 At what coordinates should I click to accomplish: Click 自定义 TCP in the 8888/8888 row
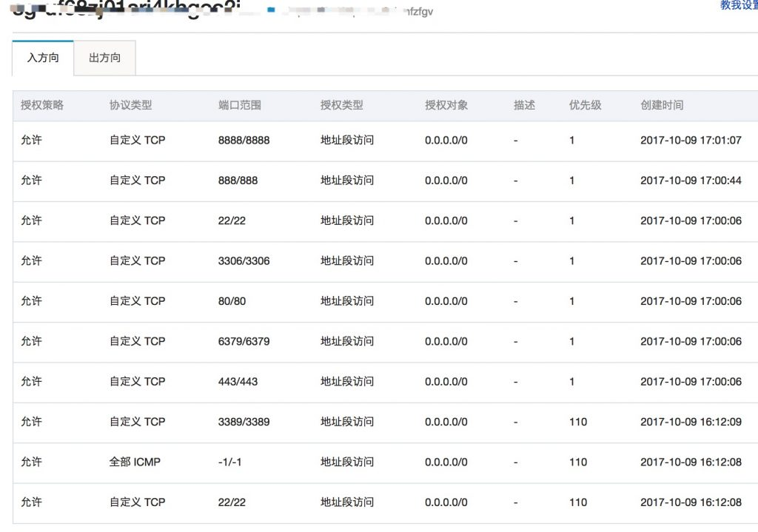[137, 140]
